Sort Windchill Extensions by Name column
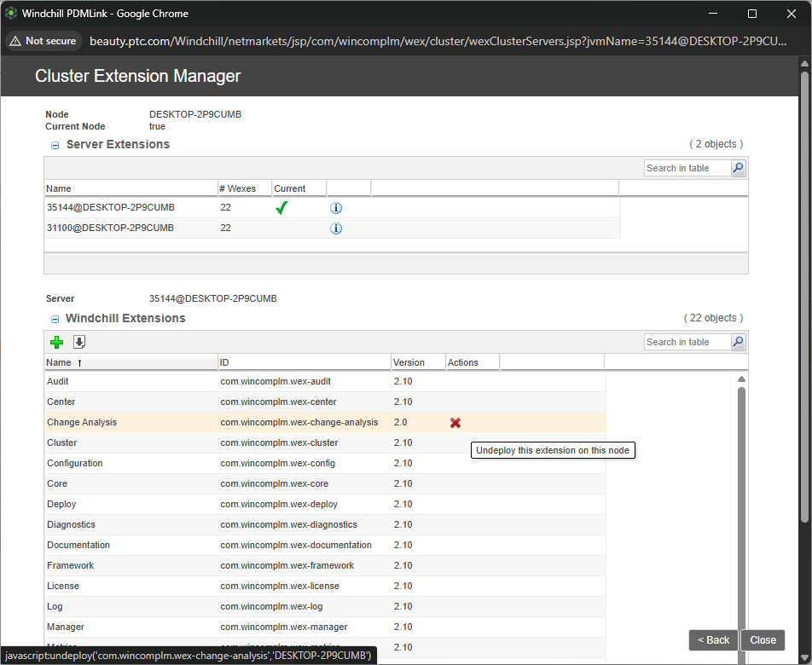Viewport: 812px width, 665px height. 59,362
